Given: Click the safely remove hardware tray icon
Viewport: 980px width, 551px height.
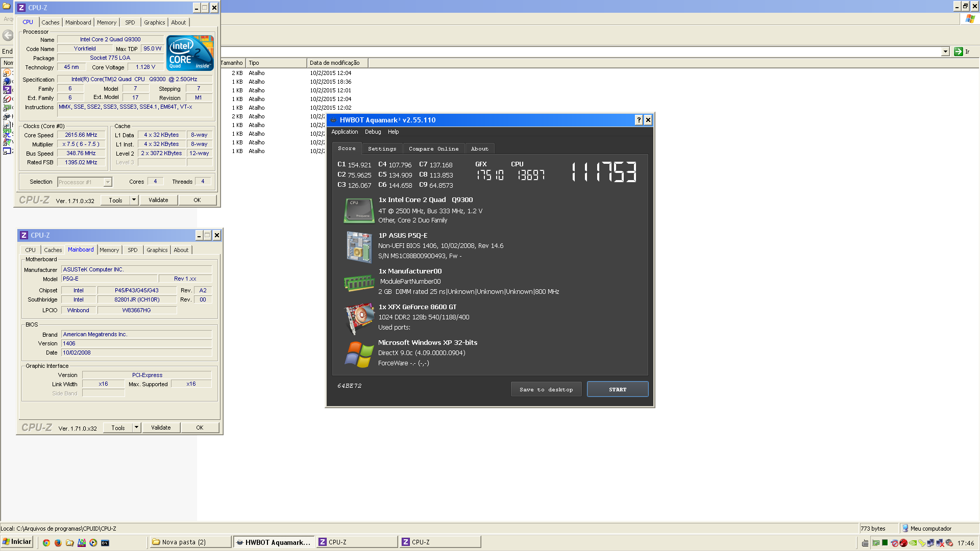Looking at the screenshot, I should [x=922, y=543].
